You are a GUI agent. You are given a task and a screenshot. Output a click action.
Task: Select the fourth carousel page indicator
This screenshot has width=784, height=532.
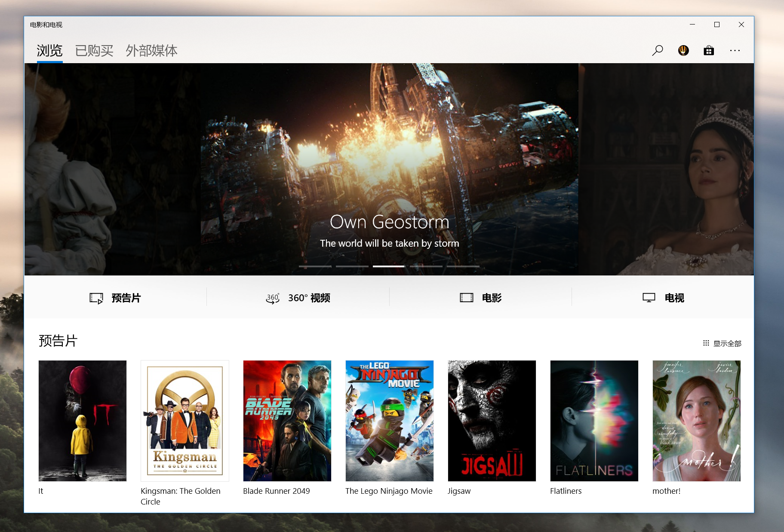coord(426,266)
